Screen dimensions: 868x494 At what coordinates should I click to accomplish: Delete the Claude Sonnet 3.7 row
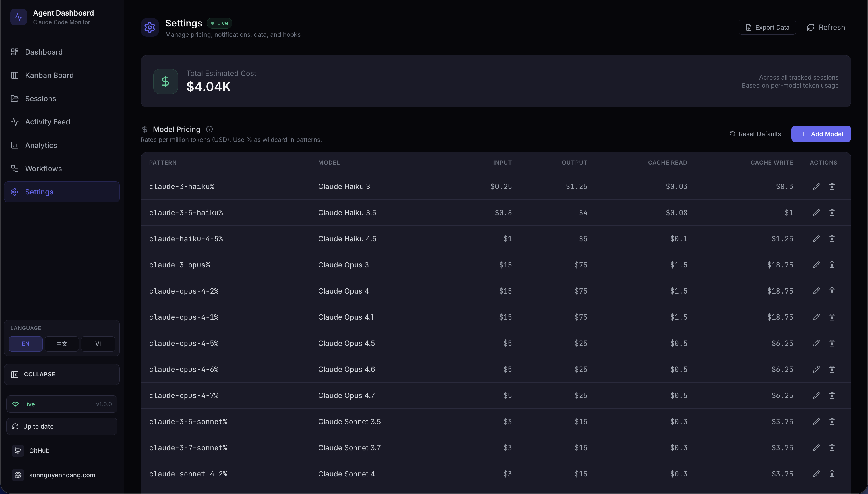(x=832, y=447)
